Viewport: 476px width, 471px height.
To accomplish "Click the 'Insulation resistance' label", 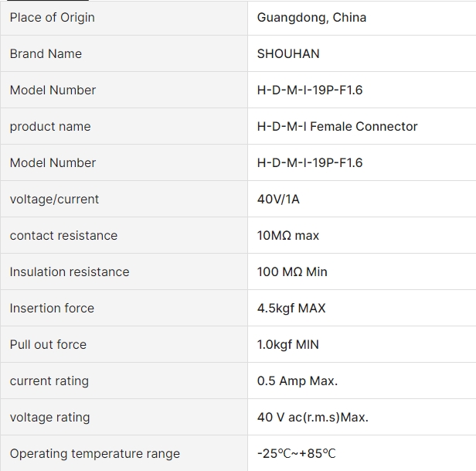I will (70, 272).
